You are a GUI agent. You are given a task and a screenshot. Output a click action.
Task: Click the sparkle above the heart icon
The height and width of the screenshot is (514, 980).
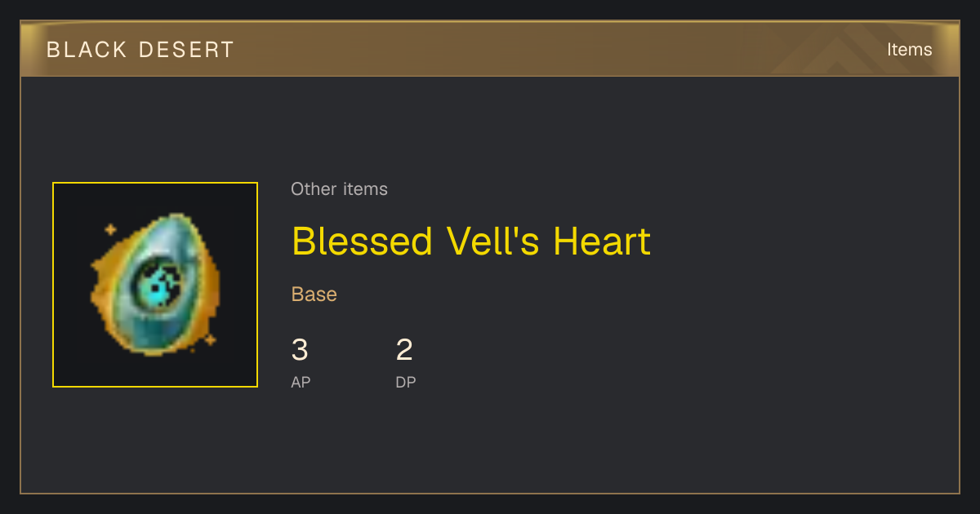[110, 230]
